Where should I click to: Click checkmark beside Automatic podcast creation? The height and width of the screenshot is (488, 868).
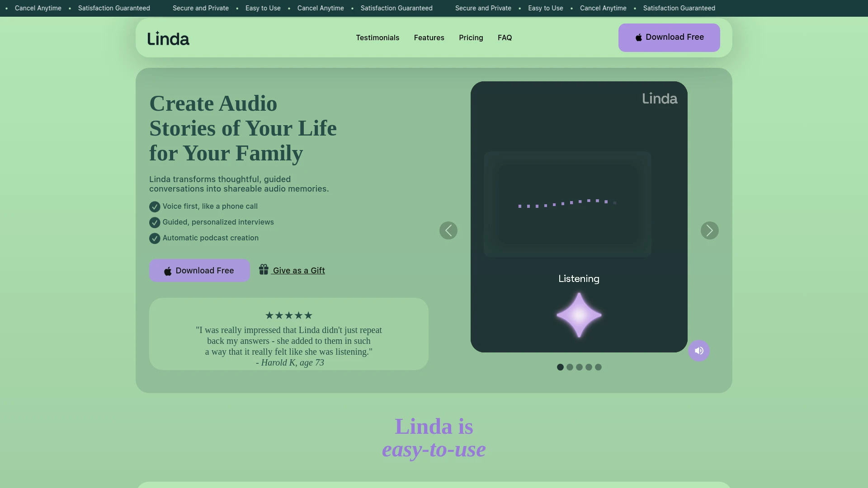(155, 238)
